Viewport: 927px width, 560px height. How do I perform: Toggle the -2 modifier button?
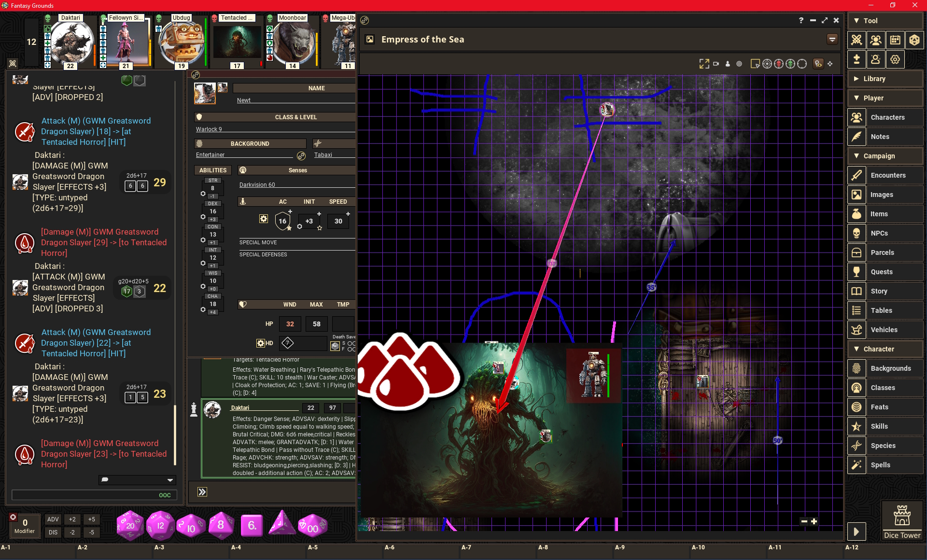(x=72, y=532)
